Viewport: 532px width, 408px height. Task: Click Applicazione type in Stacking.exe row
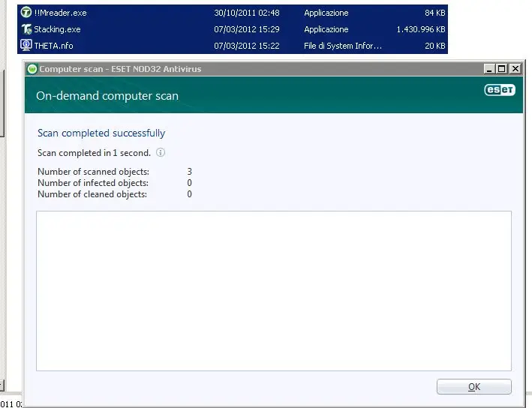tap(326, 29)
